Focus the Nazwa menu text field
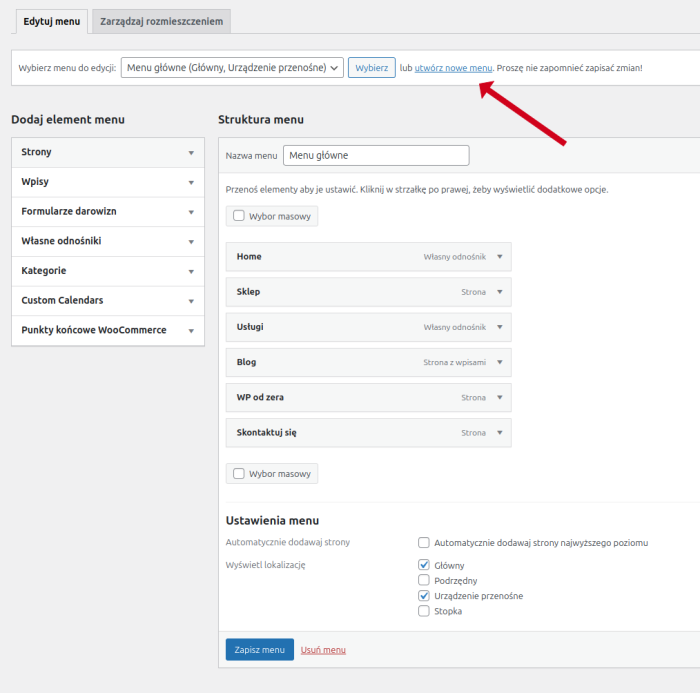 tap(376, 156)
